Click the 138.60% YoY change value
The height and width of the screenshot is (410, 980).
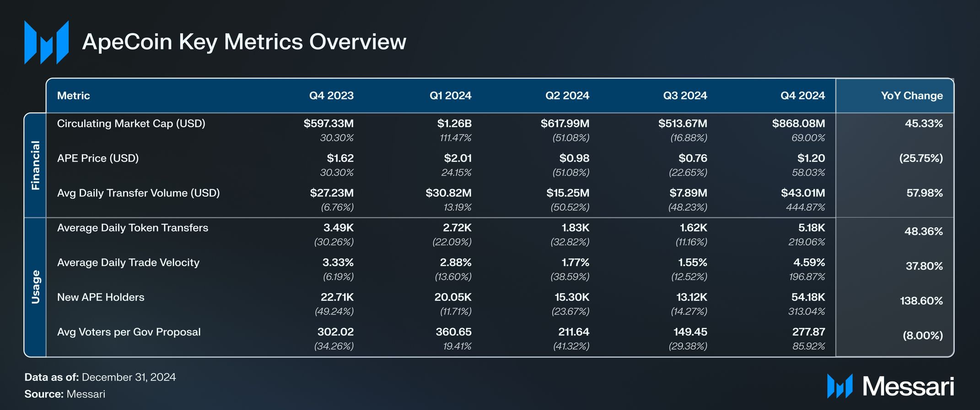point(921,301)
